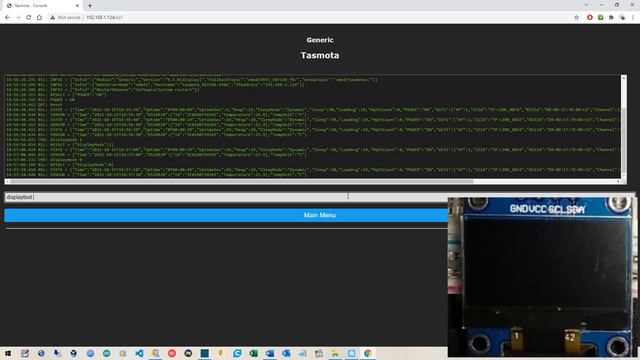Image resolution: width=640 pixels, height=360 pixels.
Task: Open the red Opera-style extension icon
Action: pyautogui.click(x=590, y=18)
